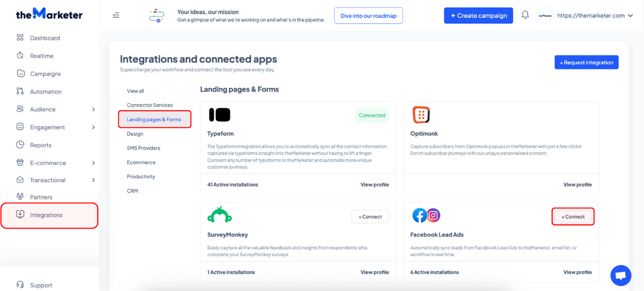Open the live chat bubble
644x291 pixels.
[621, 275]
